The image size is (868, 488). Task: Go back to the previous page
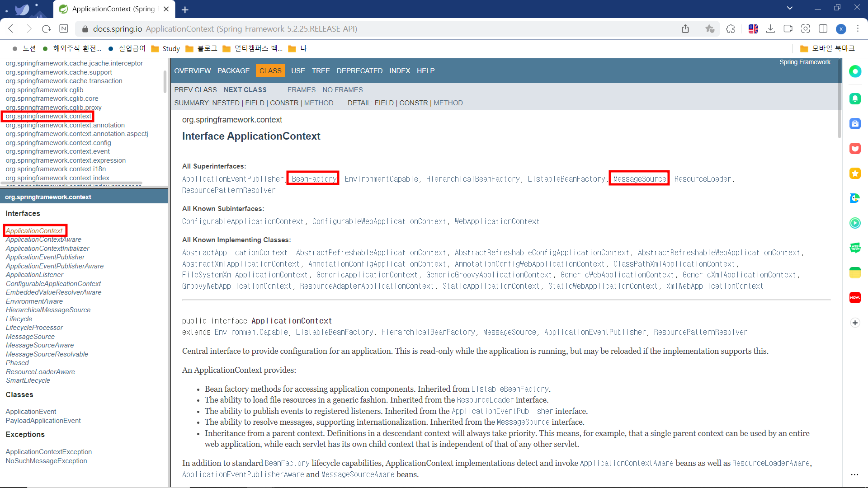coord(11,29)
